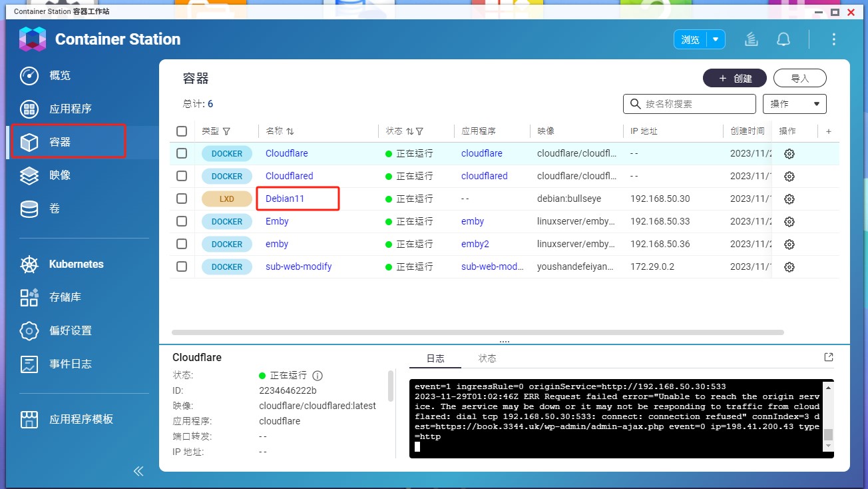Viewport: 868px width, 489px height.
Task: Check the checkbox on the sub-web-modify row
Action: pos(181,266)
